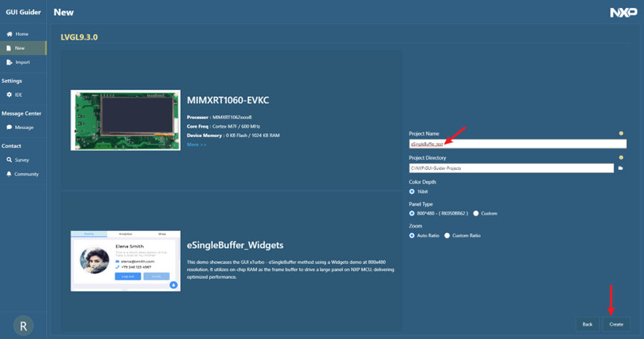Open the More >> board details link
This screenshot has height=339, width=644.
197,145
